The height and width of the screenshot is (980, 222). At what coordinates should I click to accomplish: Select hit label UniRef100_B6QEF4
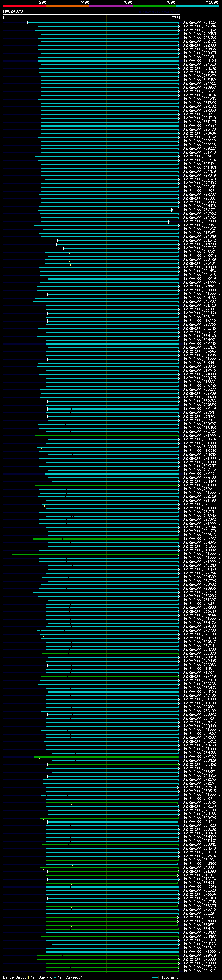[199, 925]
